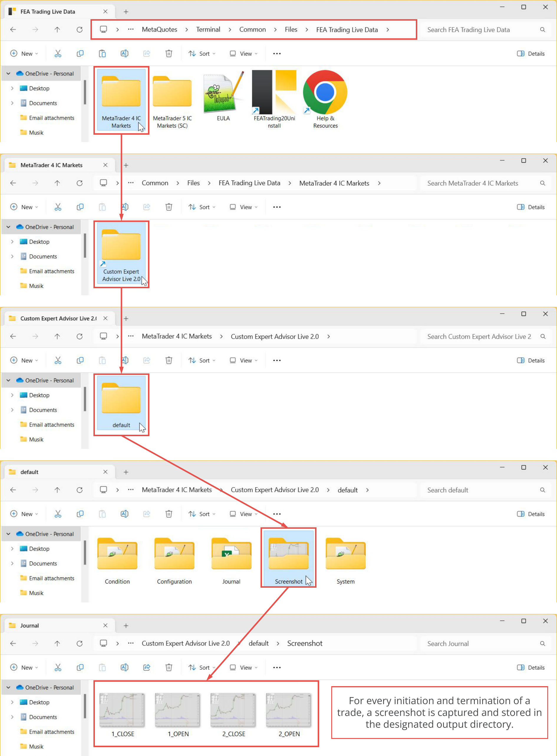Toggle Details pane in Custom Expert Advisor window
Image resolution: width=557 pixels, height=756 pixels.
531,360
